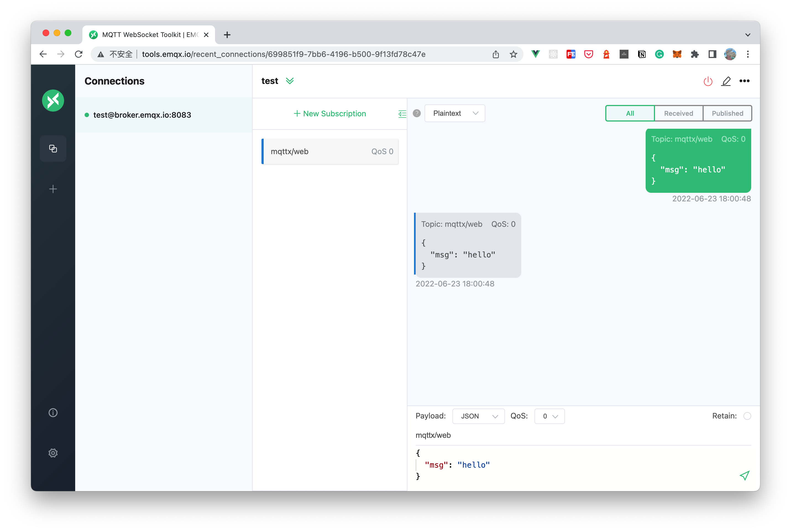Toggle the Retain checkbox
Screen dimensions: 791x532
point(747,416)
